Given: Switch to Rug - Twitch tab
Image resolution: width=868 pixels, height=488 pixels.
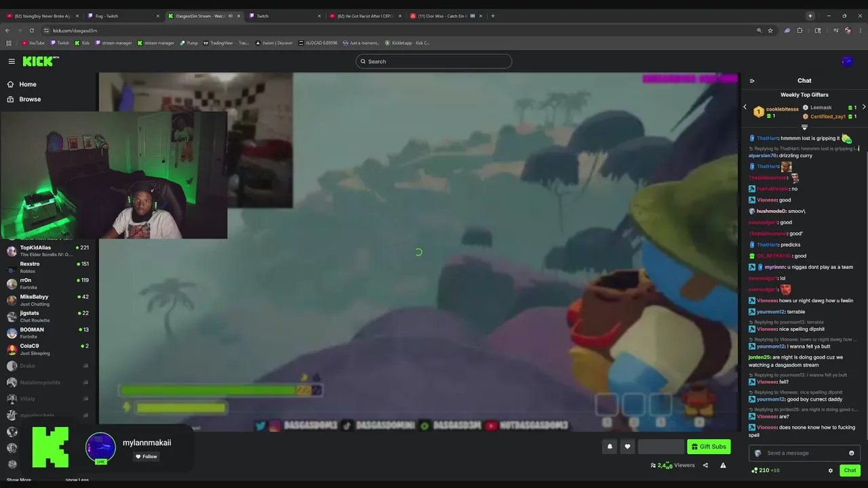Looking at the screenshot, I should tap(124, 16).
